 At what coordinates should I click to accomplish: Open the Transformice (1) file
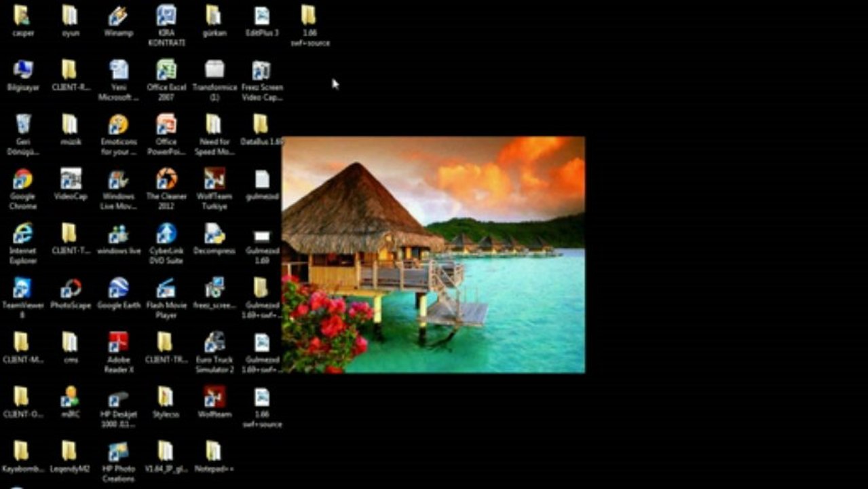[x=214, y=69]
